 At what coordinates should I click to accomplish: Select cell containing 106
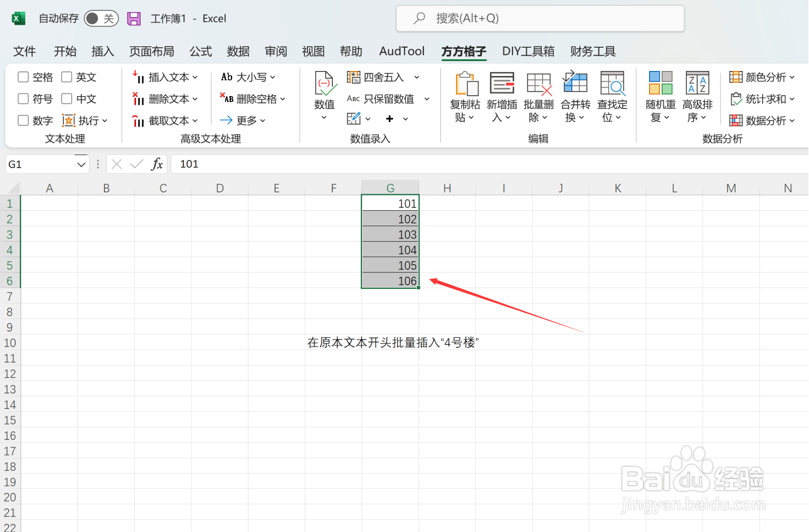390,281
